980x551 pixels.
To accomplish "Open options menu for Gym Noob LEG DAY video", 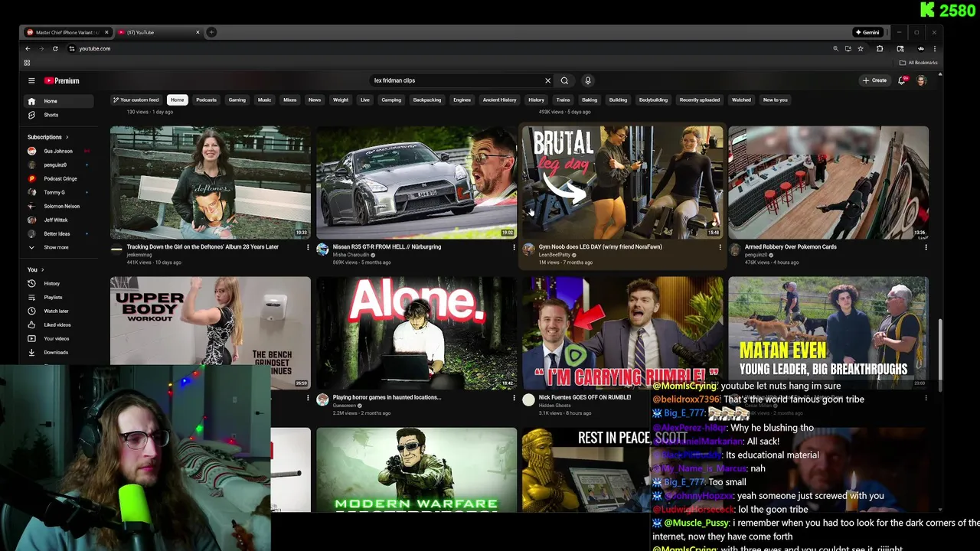I will [720, 247].
